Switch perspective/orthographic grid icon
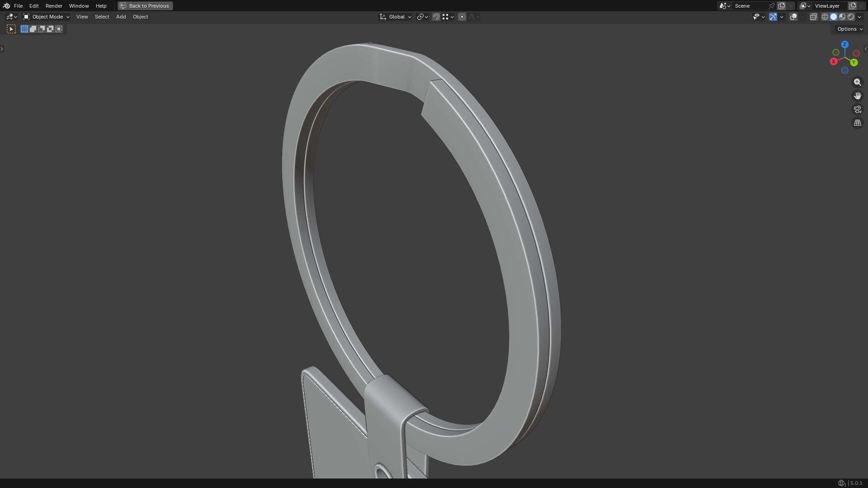868x488 pixels. click(857, 123)
